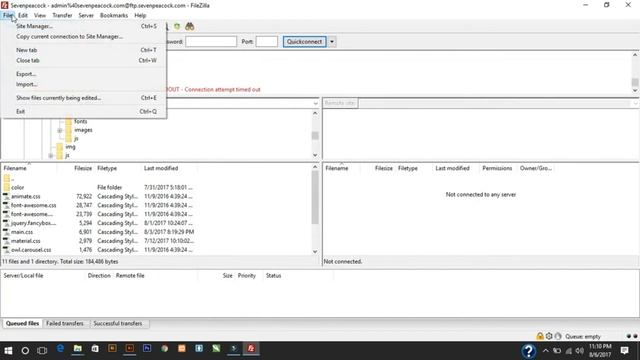The height and width of the screenshot is (360, 640).
Task: Open the Windows Start menu
Action: pos(8,350)
